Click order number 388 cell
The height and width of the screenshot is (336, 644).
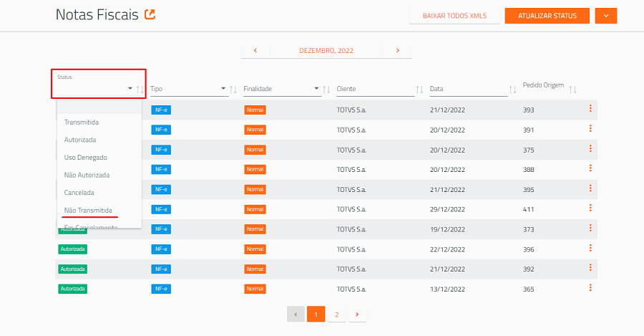pyautogui.click(x=528, y=170)
